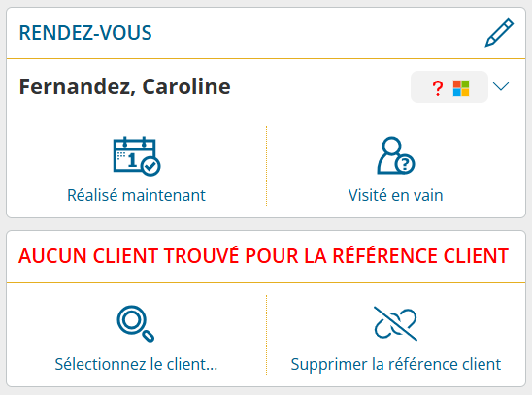
Task: Click the person question mark icon
Action: (396, 155)
